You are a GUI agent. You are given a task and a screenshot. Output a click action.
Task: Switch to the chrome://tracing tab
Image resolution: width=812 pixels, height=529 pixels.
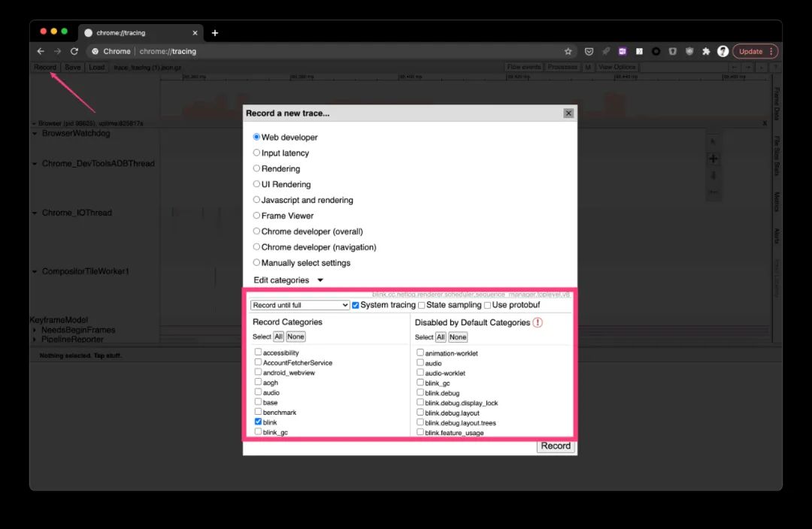[141, 32]
